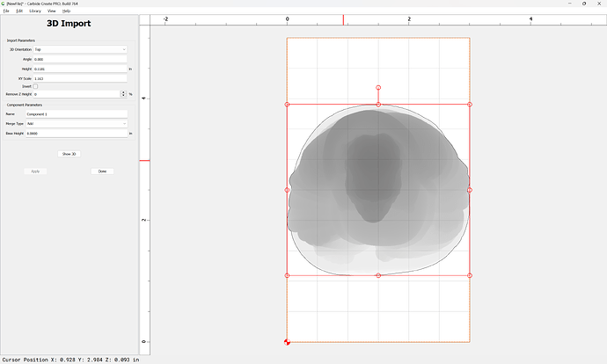Click the component Name field
Image resolution: width=607 pixels, height=364 pixels.
(x=77, y=114)
